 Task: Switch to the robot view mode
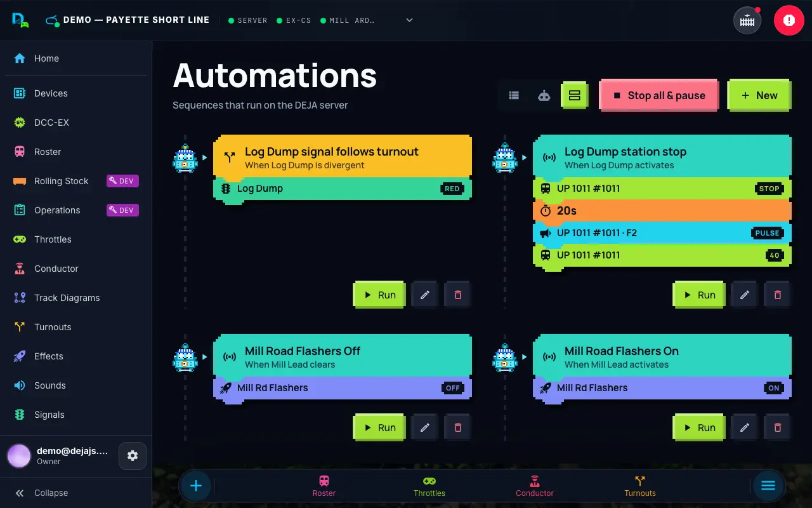coord(544,95)
